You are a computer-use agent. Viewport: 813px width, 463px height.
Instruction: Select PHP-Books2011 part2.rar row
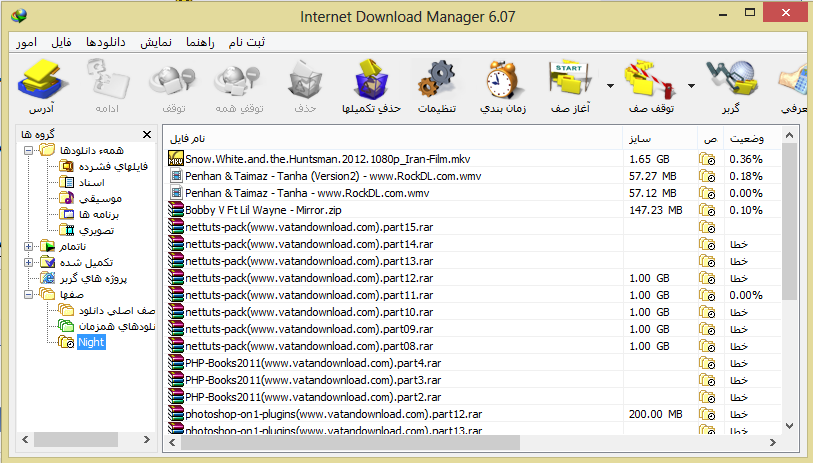(x=473, y=397)
